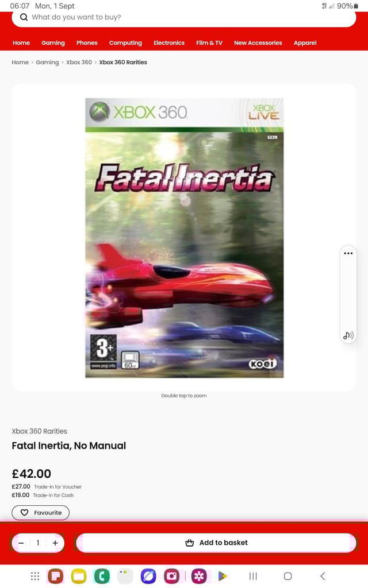
Task: Toggle the Favourite heart button
Action: (x=41, y=513)
